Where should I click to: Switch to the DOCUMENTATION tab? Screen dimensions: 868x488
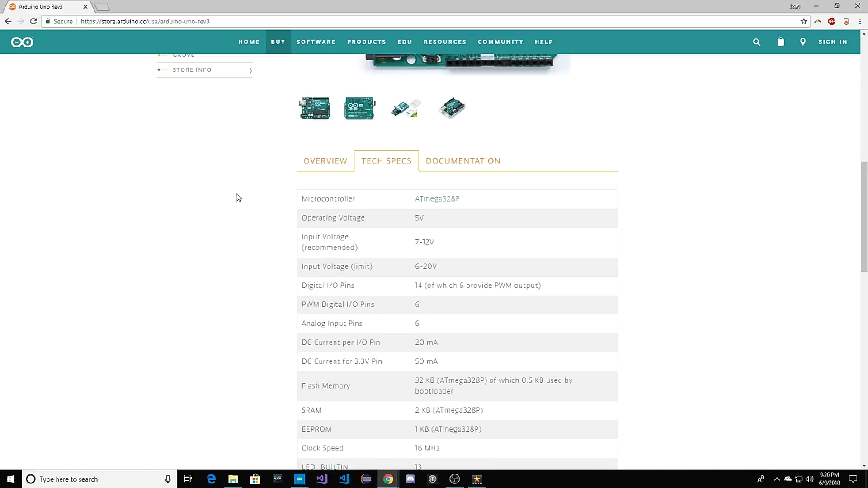coord(463,161)
